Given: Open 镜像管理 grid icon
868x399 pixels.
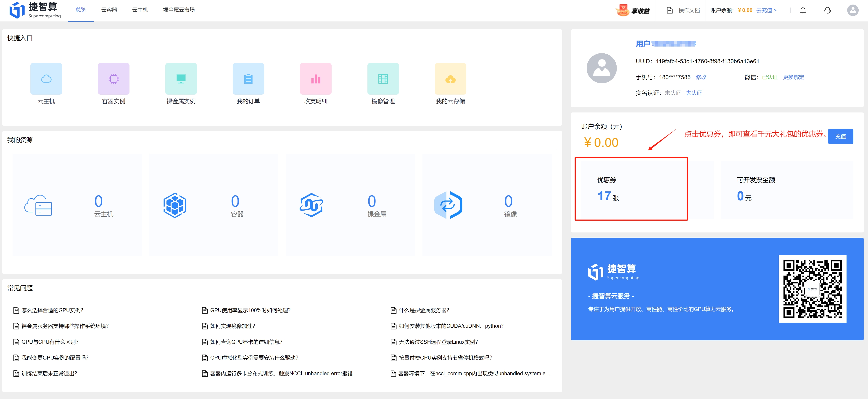Looking at the screenshot, I should click(383, 79).
